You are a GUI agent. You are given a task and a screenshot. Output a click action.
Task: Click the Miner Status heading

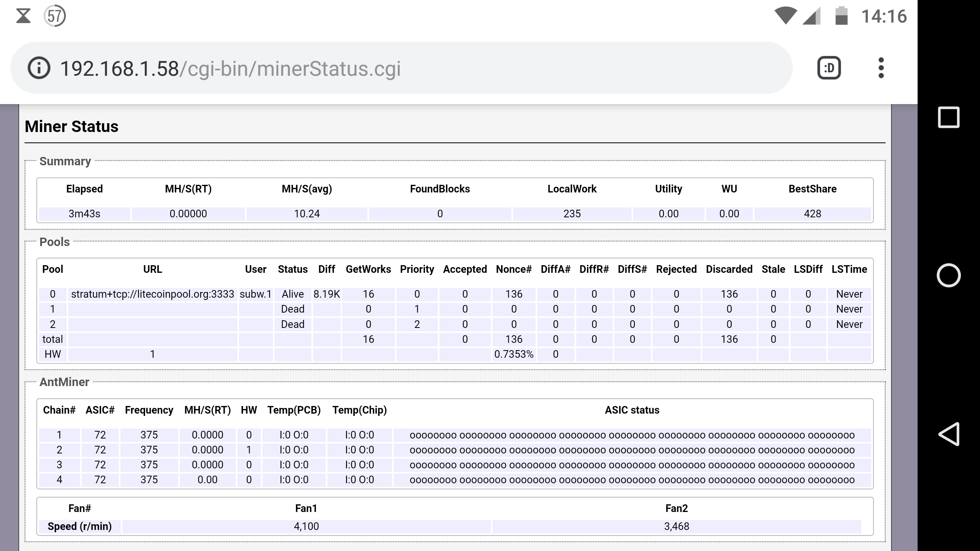72,126
